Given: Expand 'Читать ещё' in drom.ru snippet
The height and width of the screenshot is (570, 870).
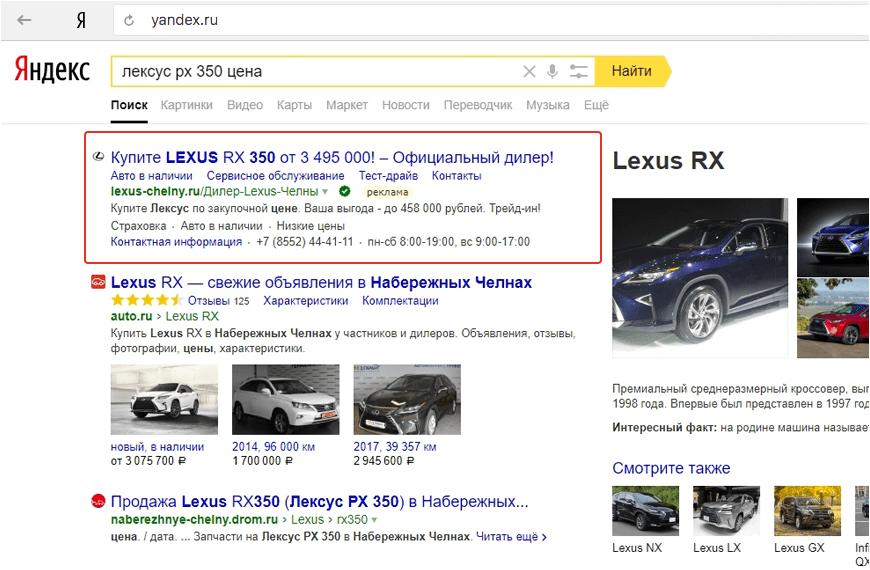Looking at the screenshot, I should tap(511, 537).
